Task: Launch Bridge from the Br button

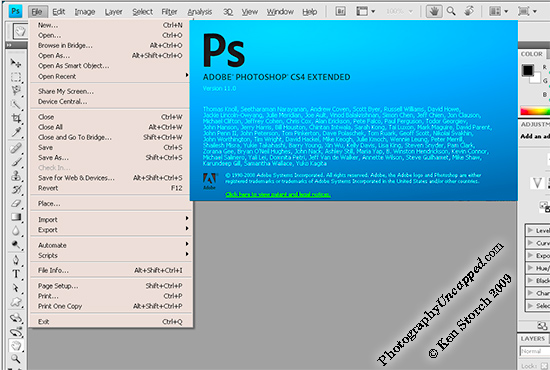Action: tap(340, 12)
